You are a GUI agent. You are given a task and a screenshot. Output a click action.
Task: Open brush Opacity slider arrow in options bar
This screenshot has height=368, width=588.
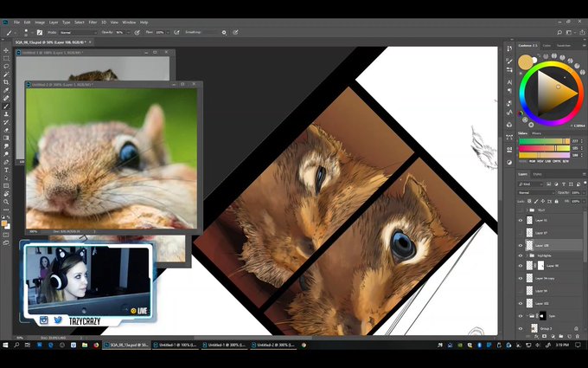[x=128, y=33]
